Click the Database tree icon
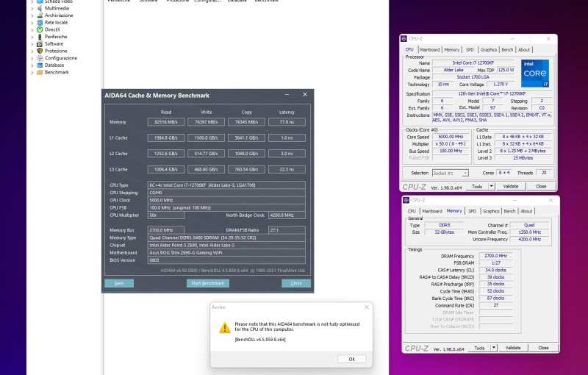The width and height of the screenshot is (588, 375). coord(40,65)
